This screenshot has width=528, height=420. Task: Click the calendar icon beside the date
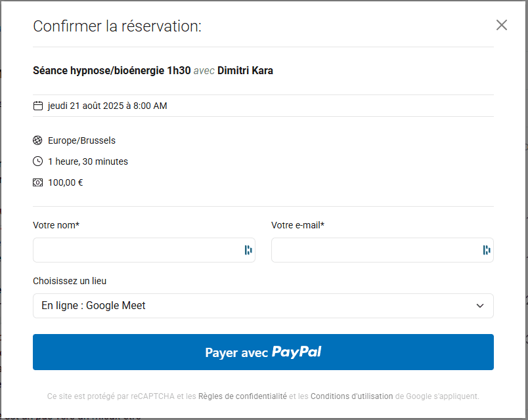[x=38, y=106]
